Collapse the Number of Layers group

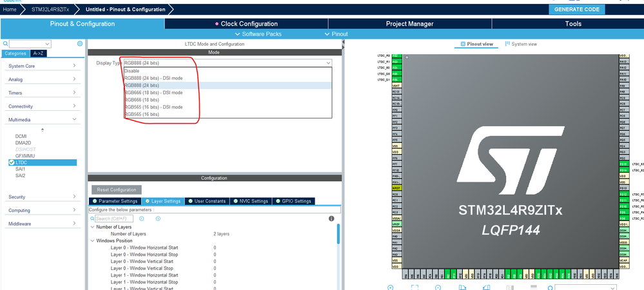click(x=92, y=227)
